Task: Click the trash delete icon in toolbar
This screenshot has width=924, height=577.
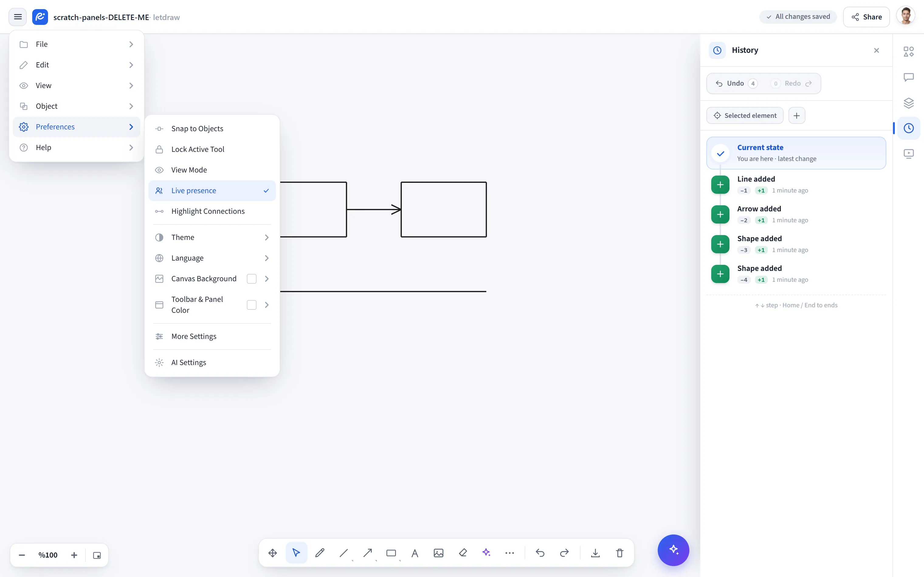Action: pos(619,553)
